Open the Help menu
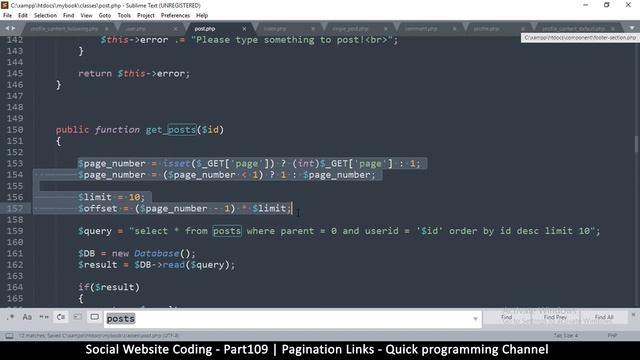This screenshot has width=640, height=360. click(202, 16)
